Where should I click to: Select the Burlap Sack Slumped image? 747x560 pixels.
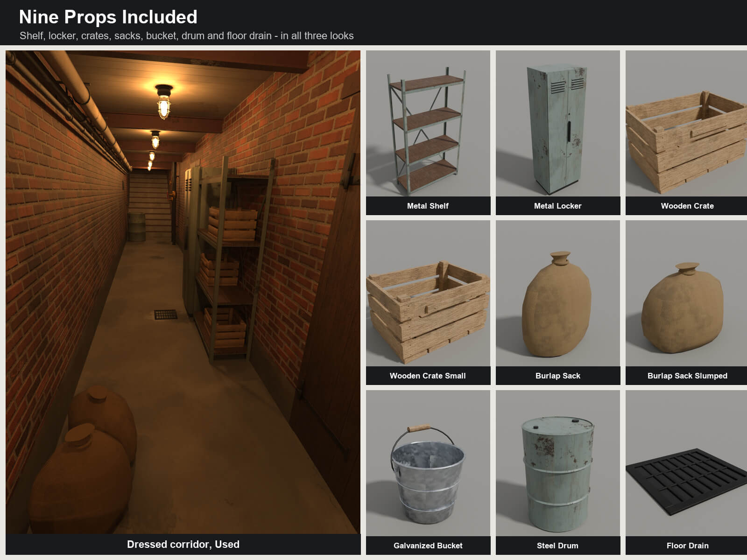[x=686, y=293]
